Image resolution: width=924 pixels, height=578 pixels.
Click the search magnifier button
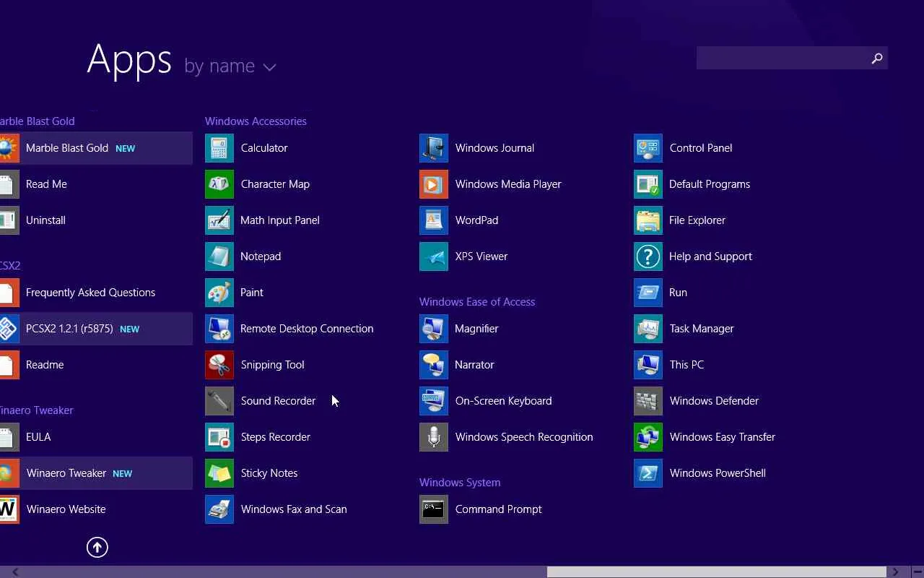(x=877, y=59)
